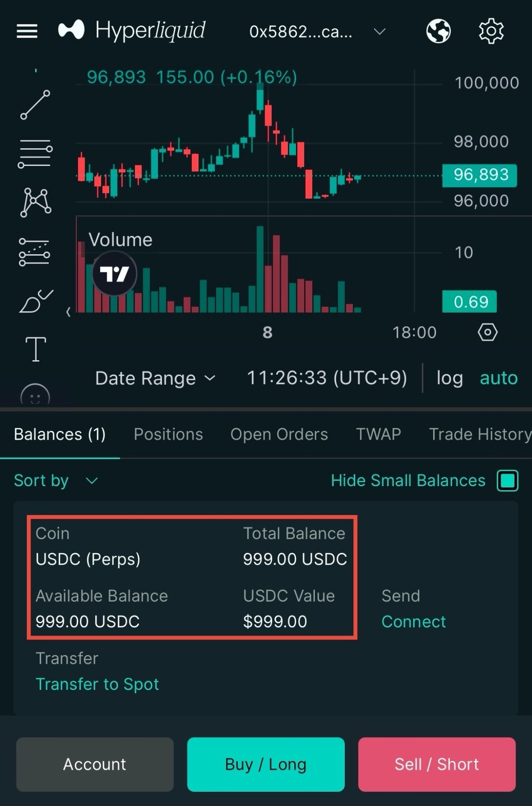Image resolution: width=532 pixels, height=806 pixels.
Task: Open the Date Range dropdown
Action: pos(155,378)
